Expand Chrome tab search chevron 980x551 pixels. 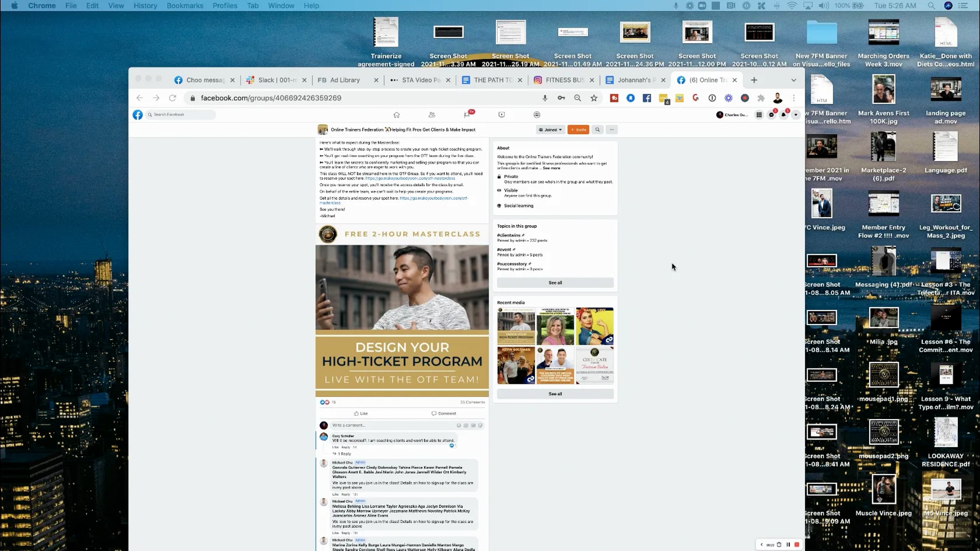pos(793,80)
